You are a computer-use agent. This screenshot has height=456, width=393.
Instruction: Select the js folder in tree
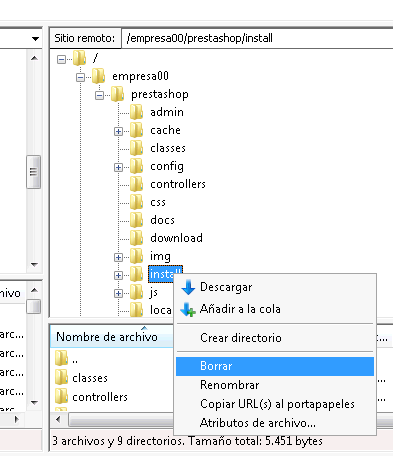coord(154,293)
